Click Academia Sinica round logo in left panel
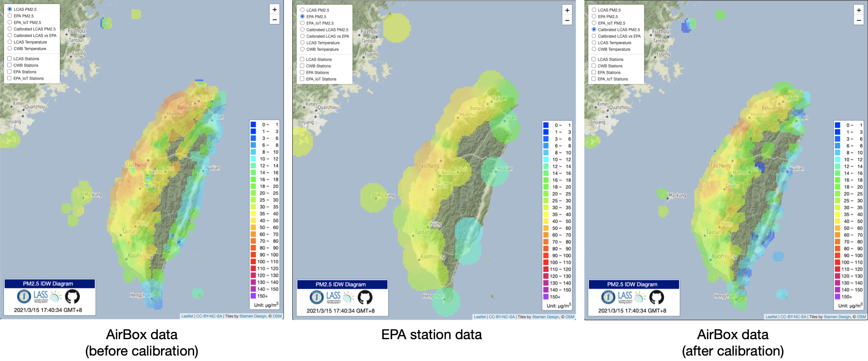Screen dimensions: 868x361 click(24, 297)
